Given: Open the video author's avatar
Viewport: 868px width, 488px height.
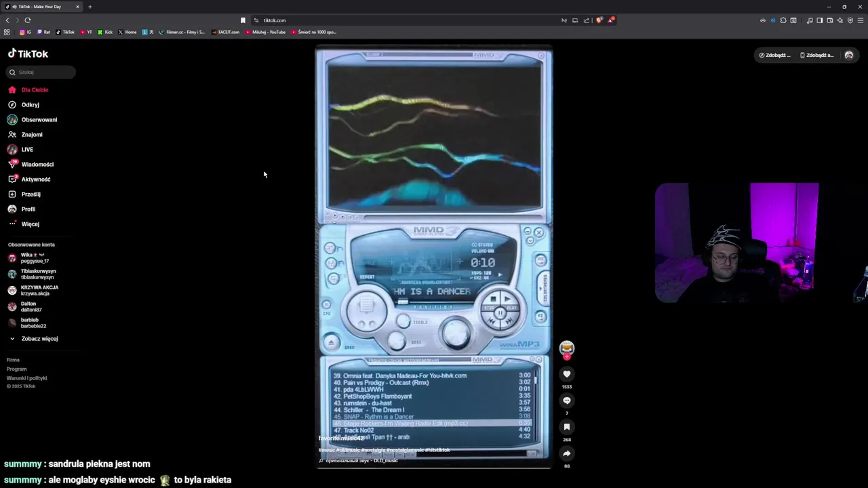Looking at the screenshot, I should click(x=567, y=348).
